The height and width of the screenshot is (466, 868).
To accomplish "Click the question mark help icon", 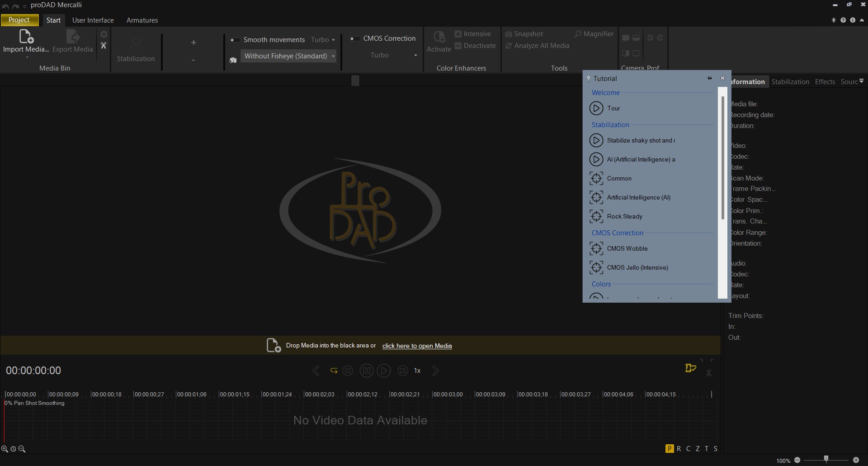I will tap(843, 20).
